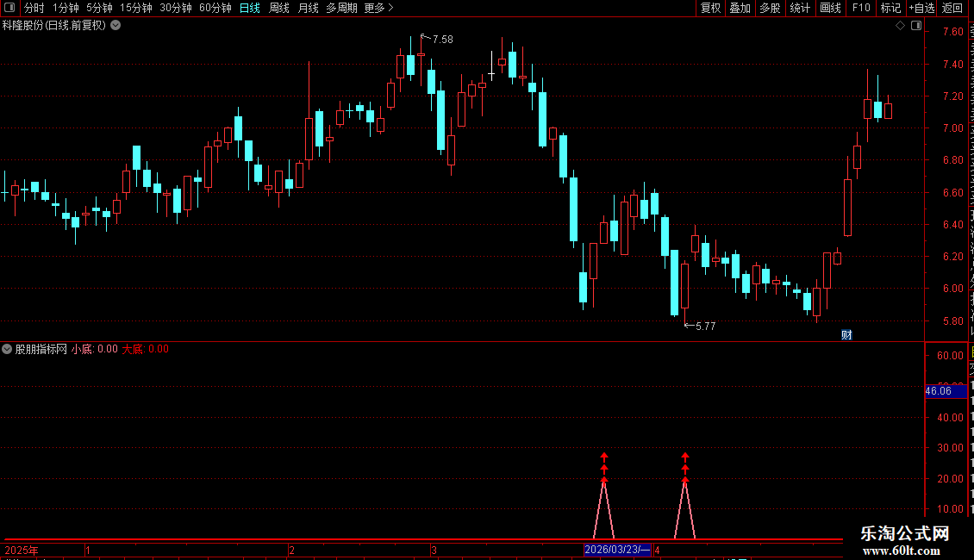Expand the 更多 periods menu
This screenshot has height=560, width=974.
pos(378,8)
